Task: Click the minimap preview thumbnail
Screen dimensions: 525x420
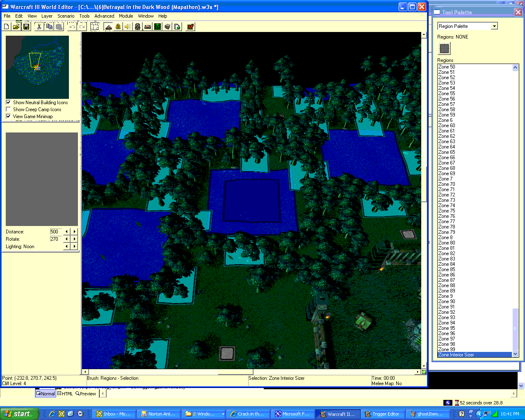Action: point(37,67)
